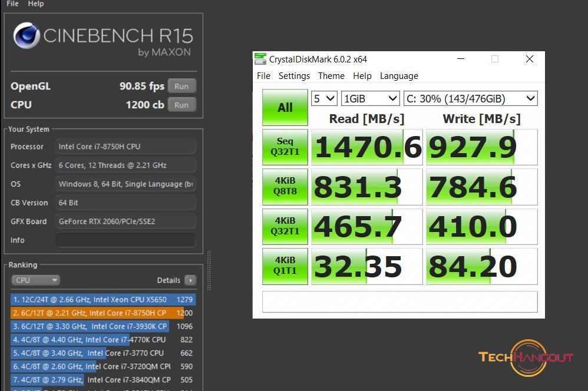
Task: Click the 4KiB Q32T1 read result 465.7
Action: [366, 227]
